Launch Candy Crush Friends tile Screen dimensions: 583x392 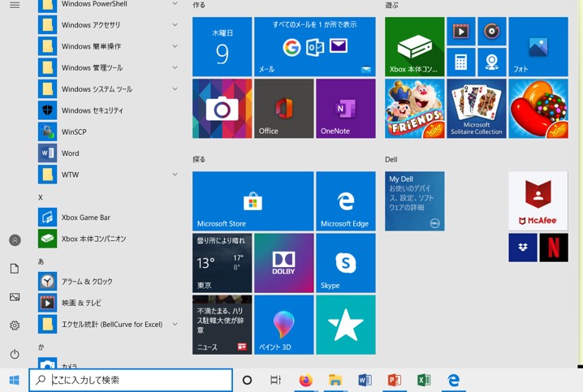pos(415,109)
